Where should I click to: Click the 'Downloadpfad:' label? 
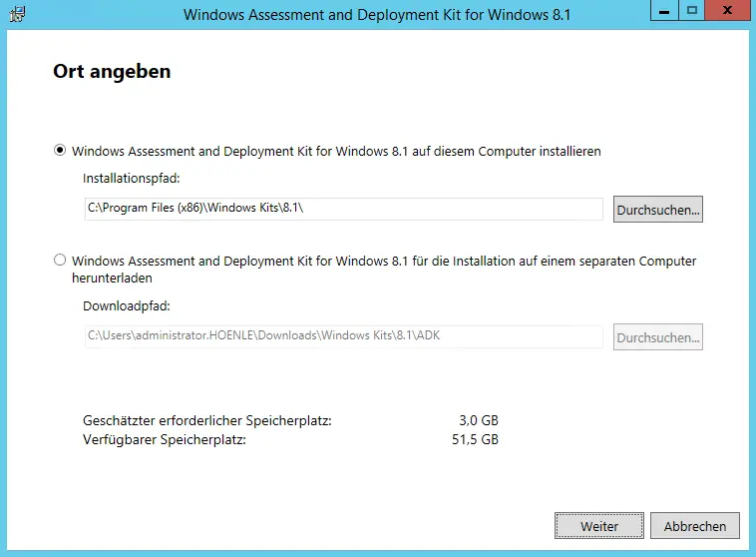tap(127, 306)
